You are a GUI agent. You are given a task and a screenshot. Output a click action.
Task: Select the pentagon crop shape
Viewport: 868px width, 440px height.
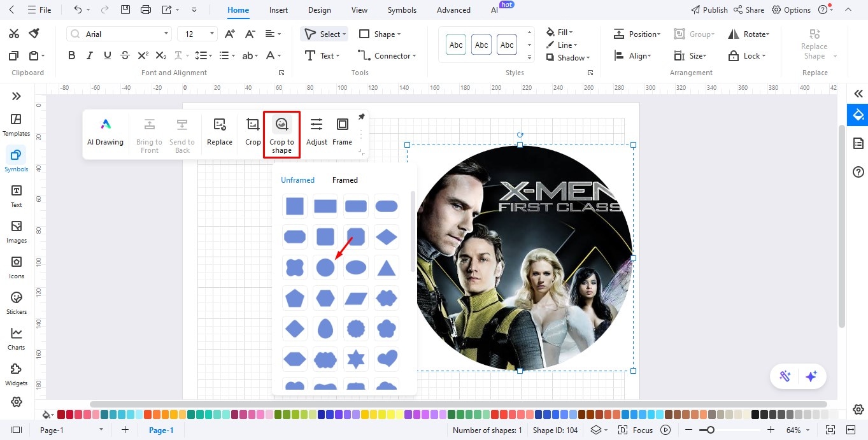pos(295,298)
